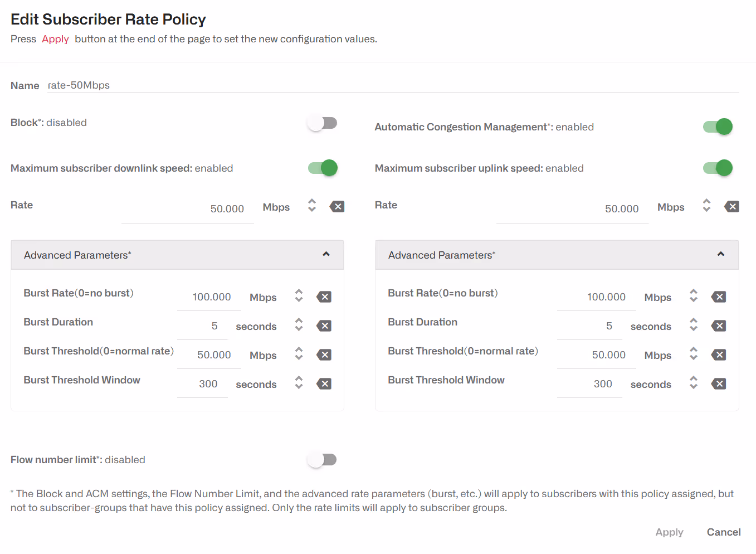Edit the policy Name field
This screenshot has width=756, height=554.
[390, 85]
